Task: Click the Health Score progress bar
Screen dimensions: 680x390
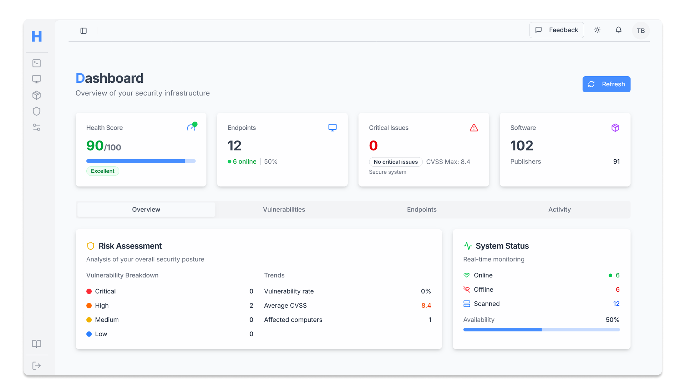Action: point(141,161)
